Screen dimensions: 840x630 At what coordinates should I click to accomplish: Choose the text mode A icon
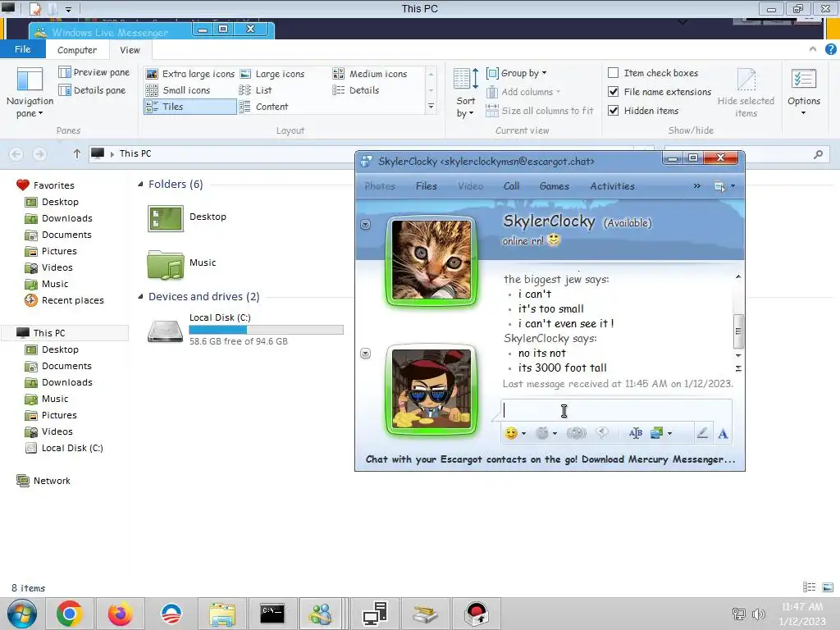(x=723, y=433)
